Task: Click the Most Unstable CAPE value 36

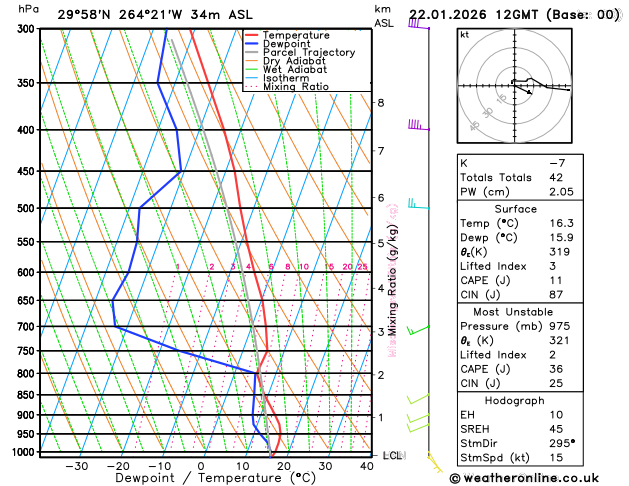Action: coord(556,369)
